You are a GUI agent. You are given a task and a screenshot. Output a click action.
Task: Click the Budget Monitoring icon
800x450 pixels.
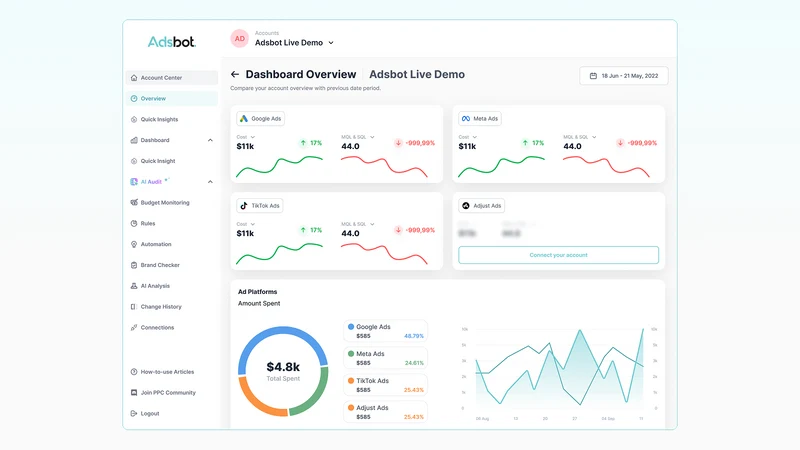click(x=134, y=203)
